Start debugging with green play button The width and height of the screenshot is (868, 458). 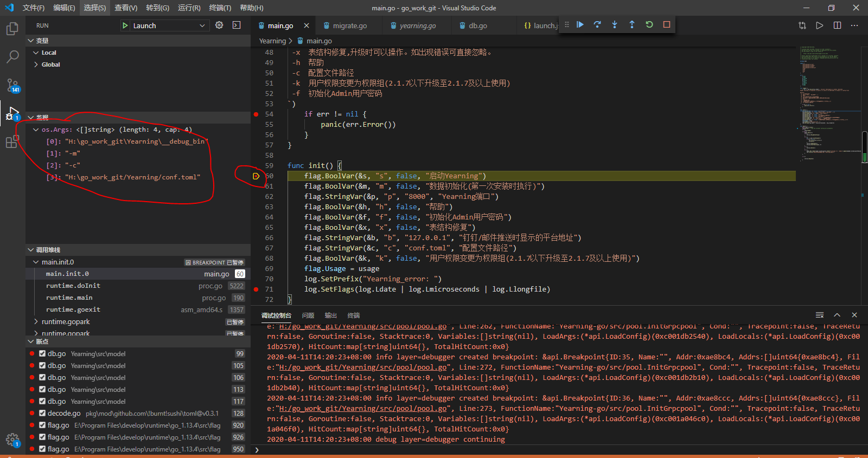pos(125,25)
